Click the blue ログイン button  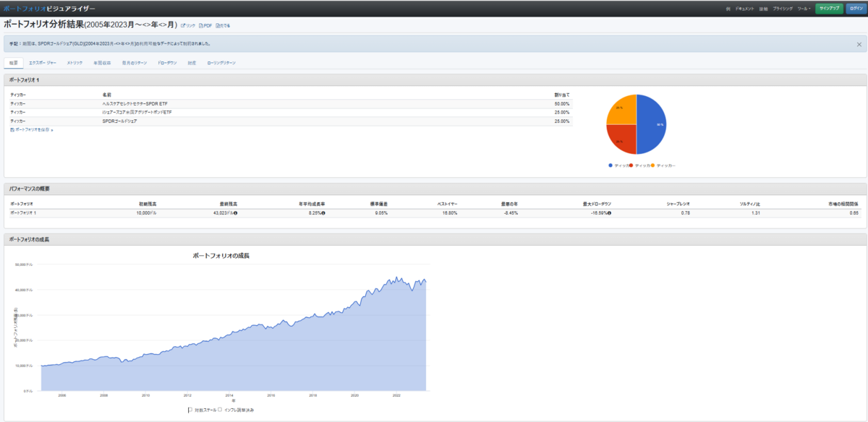(856, 9)
